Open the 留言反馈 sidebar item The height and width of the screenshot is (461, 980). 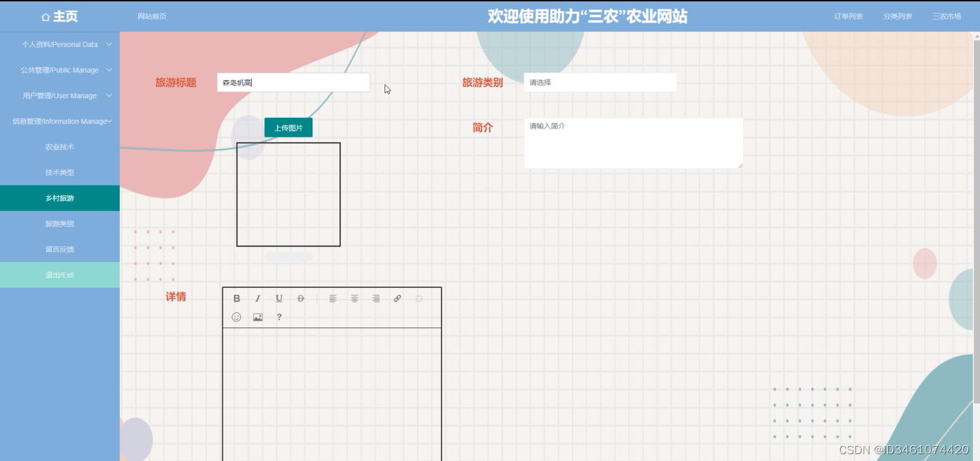(60, 249)
